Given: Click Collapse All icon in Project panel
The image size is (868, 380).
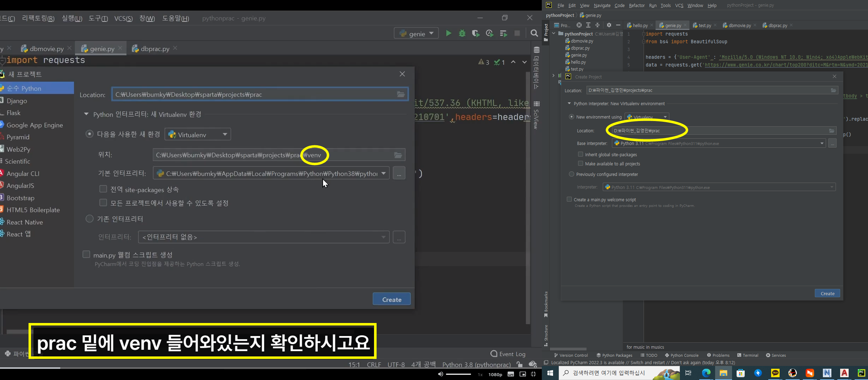Looking at the screenshot, I should tap(597, 25).
